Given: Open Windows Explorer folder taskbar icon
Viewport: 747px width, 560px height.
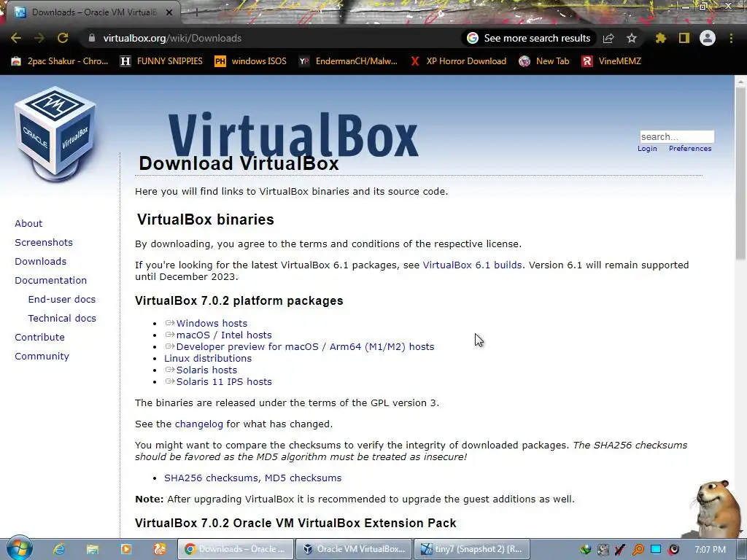Looking at the screenshot, I should (x=93, y=549).
